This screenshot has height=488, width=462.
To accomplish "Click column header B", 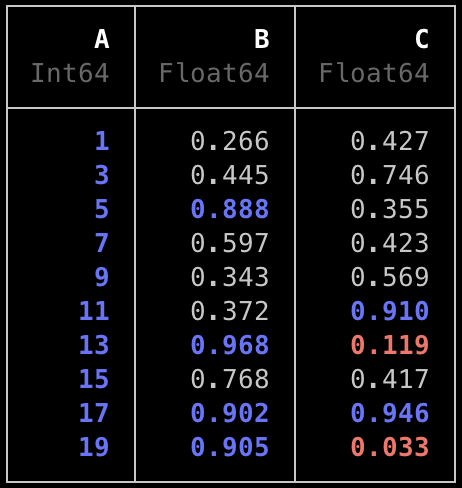I will (262, 39).
